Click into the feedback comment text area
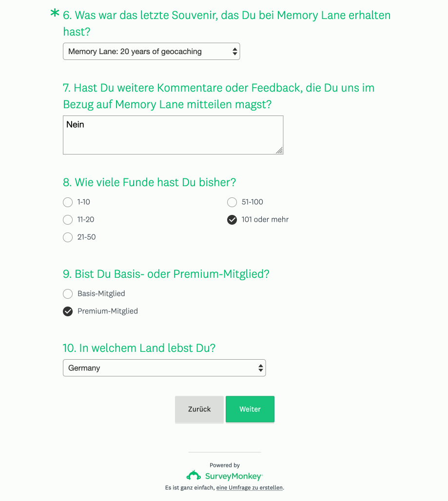Viewport: 448px width, 501px height. (173, 135)
